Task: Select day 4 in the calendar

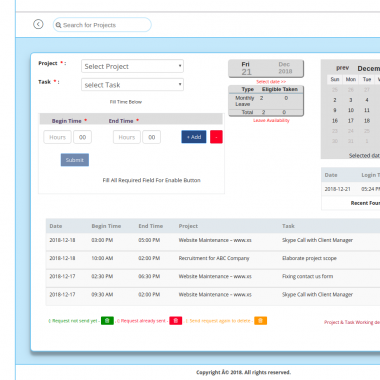Action: [367, 100]
